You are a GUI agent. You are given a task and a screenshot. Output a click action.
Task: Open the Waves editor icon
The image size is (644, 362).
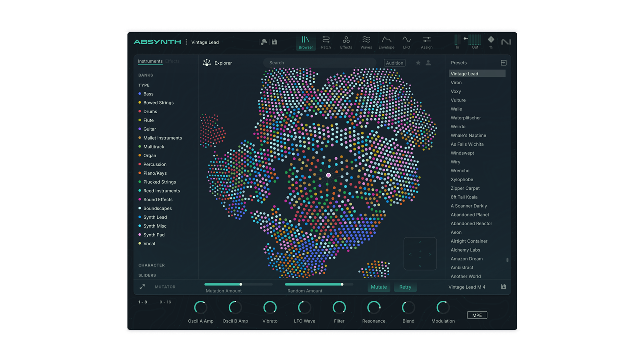pyautogui.click(x=366, y=42)
